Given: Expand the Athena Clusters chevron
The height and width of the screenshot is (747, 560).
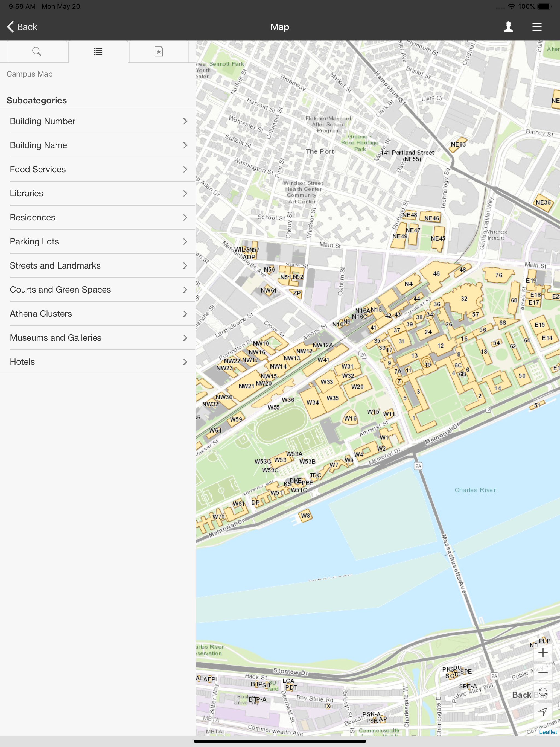Looking at the screenshot, I should 185,314.
